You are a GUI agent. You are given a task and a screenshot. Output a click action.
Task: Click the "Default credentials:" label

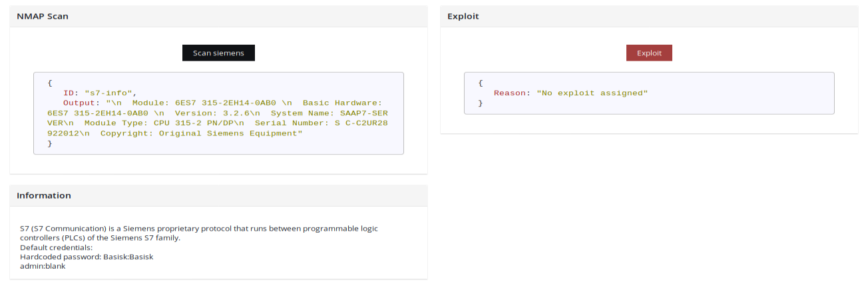[x=56, y=247]
